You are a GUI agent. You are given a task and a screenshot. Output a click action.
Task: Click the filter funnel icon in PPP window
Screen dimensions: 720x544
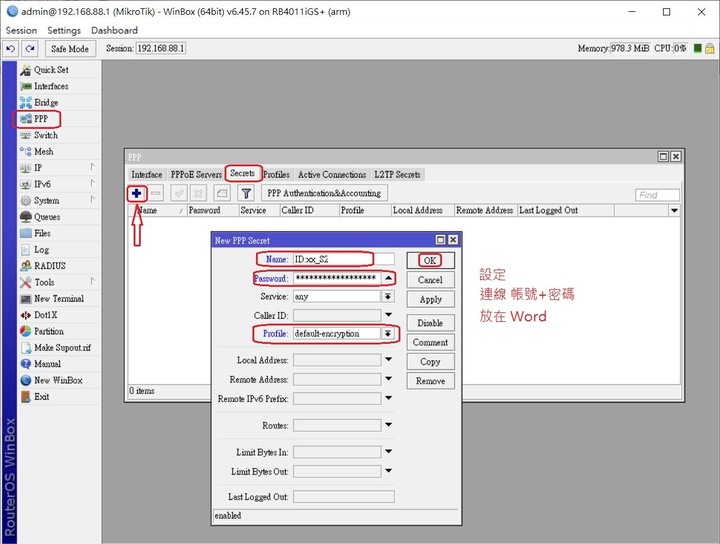click(x=246, y=193)
